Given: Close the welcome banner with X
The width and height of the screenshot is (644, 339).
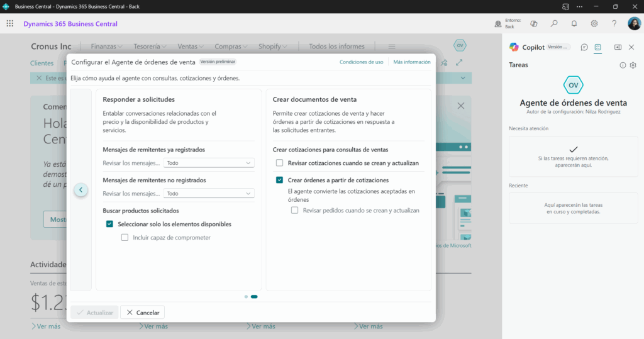Looking at the screenshot, I should pos(461,106).
